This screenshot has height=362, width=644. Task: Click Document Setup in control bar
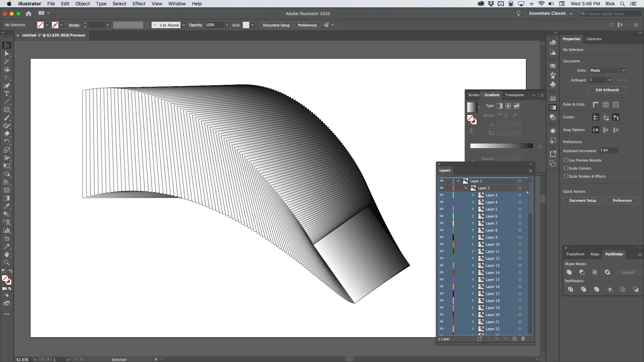276,25
